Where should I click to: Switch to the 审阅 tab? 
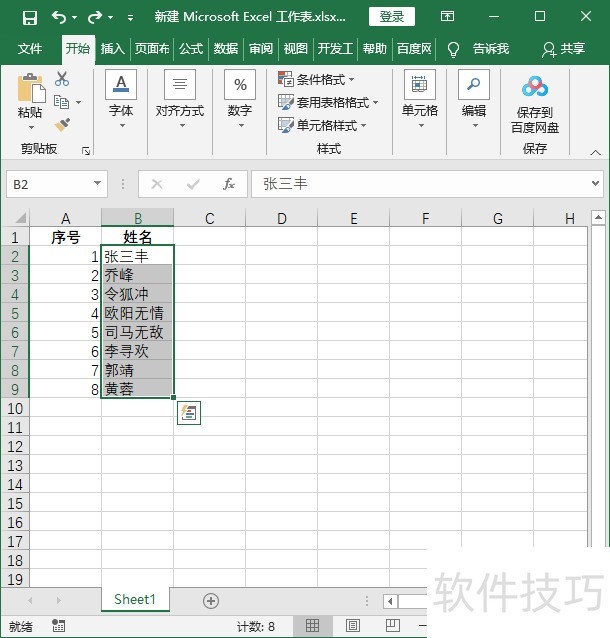click(261, 49)
